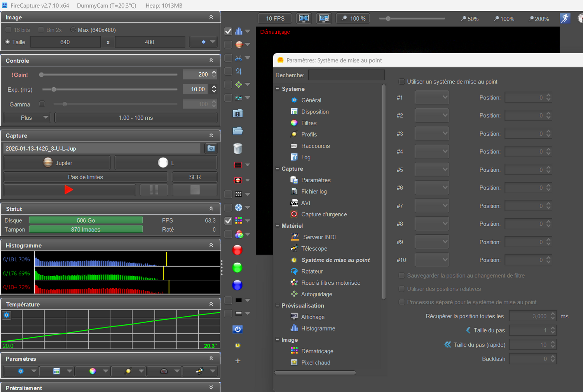The height and width of the screenshot is (392, 583).
Task: Open the blue capture folder icon
Action: coord(237,131)
